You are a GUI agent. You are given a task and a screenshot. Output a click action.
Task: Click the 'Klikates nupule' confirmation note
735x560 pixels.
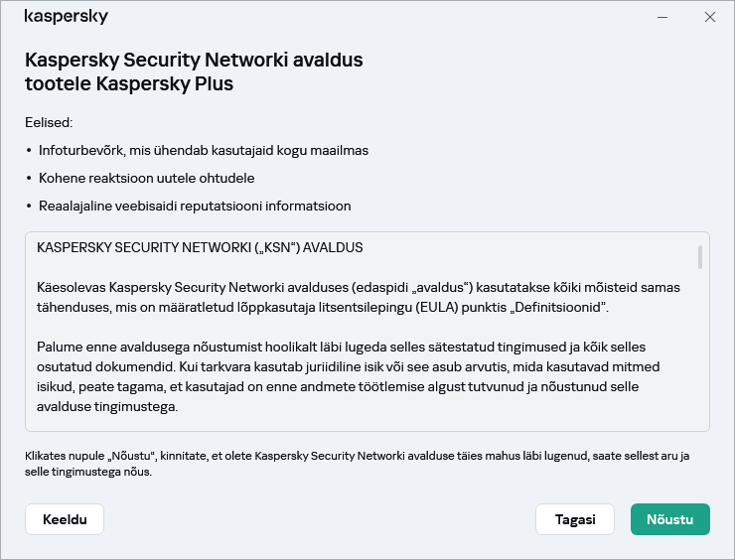(x=358, y=464)
